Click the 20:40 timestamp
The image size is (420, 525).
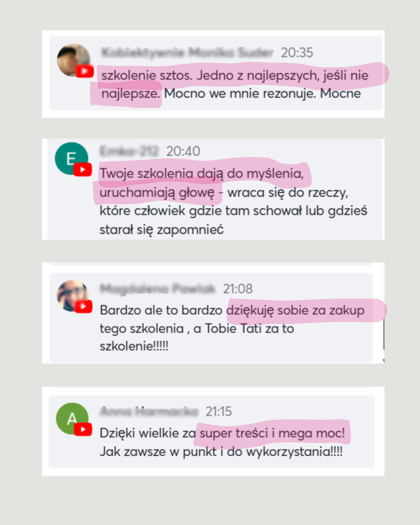click(x=183, y=151)
